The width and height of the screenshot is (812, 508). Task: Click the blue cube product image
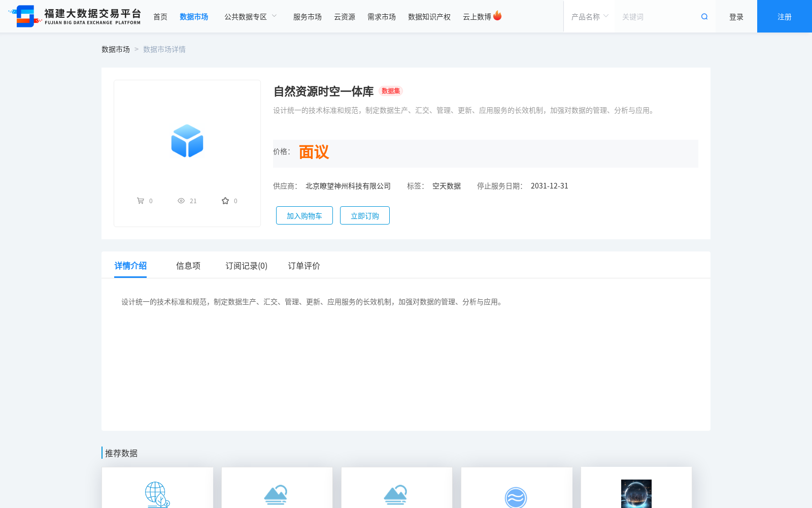click(187, 141)
